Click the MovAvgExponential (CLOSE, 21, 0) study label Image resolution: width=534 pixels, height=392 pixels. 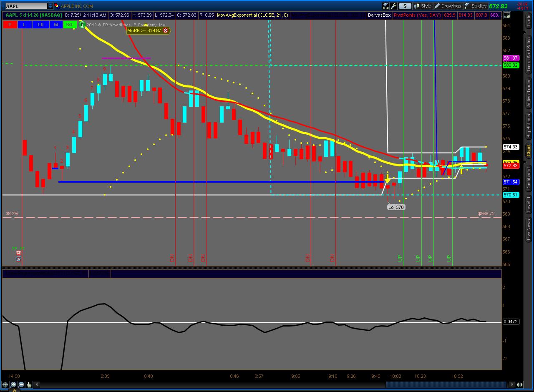[x=252, y=15]
